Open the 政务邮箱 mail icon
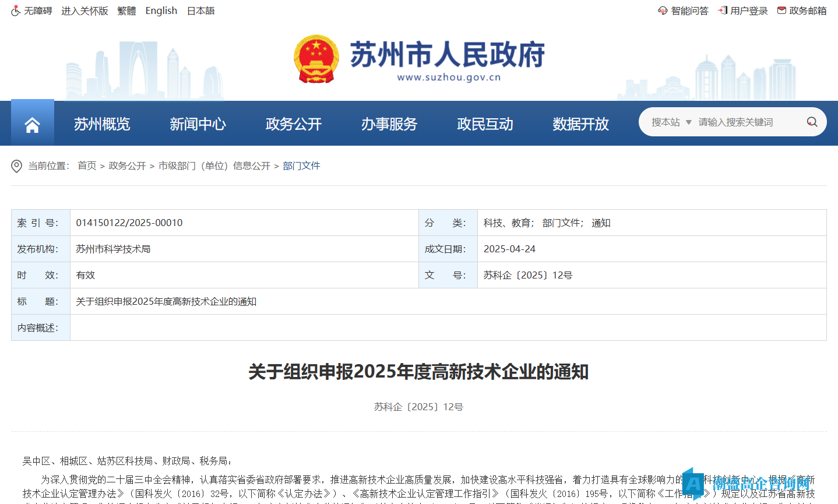Image resolution: width=838 pixels, height=504 pixels. pos(781,10)
